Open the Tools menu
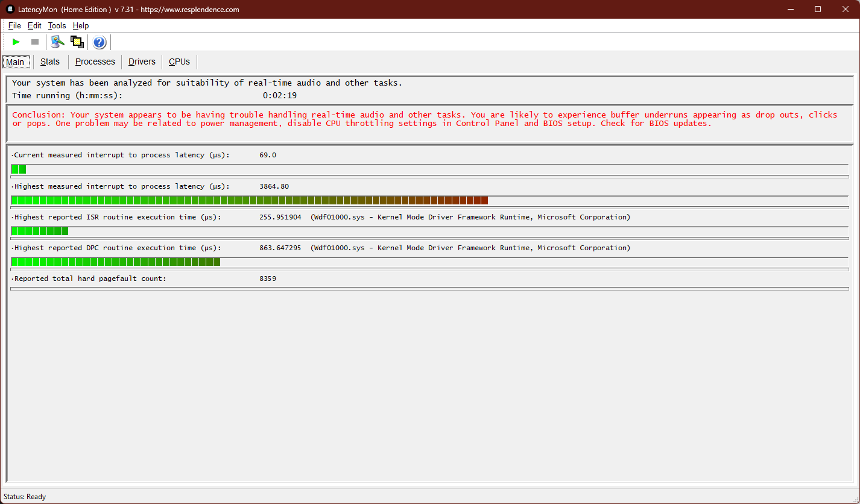 (x=57, y=25)
